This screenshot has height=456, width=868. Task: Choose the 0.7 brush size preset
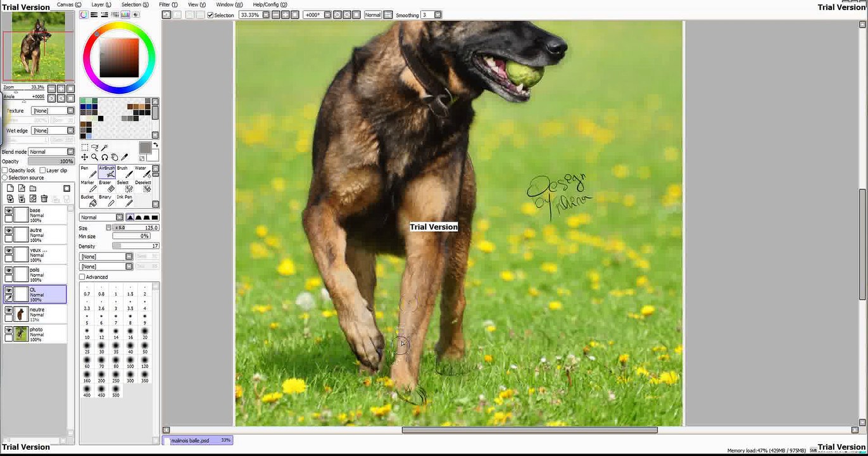[x=87, y=291]
